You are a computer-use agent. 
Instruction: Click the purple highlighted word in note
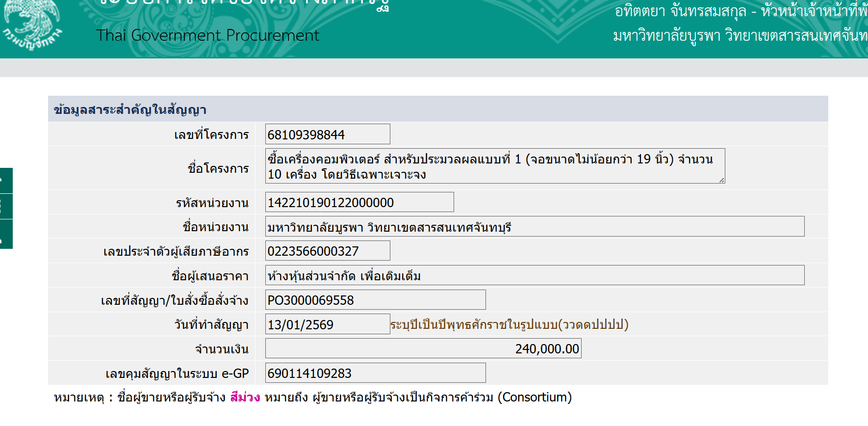tap(245, 397)
